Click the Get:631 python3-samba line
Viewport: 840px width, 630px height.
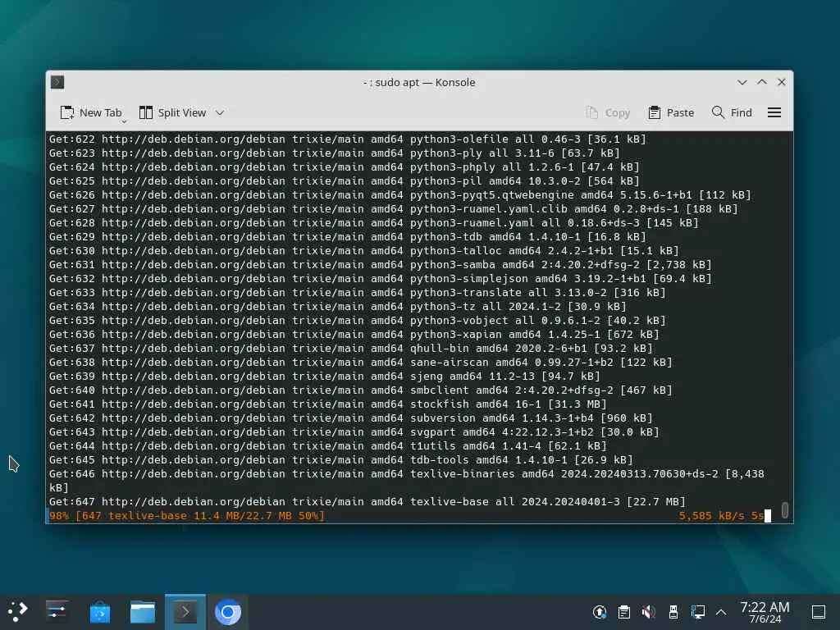[381, 265]
